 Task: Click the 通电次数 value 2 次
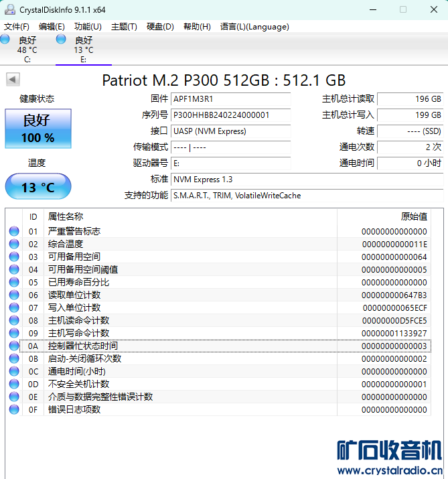coord(410,147)
